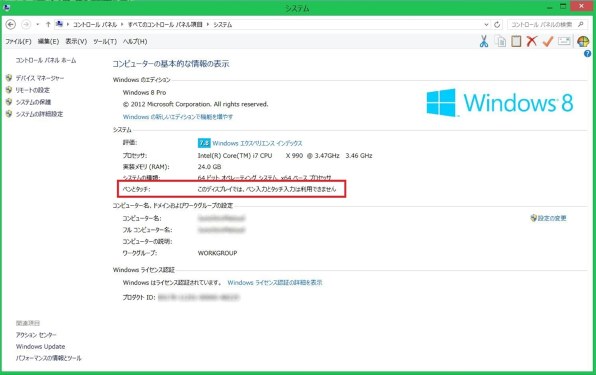Open アクション センター link

[36, 335]
